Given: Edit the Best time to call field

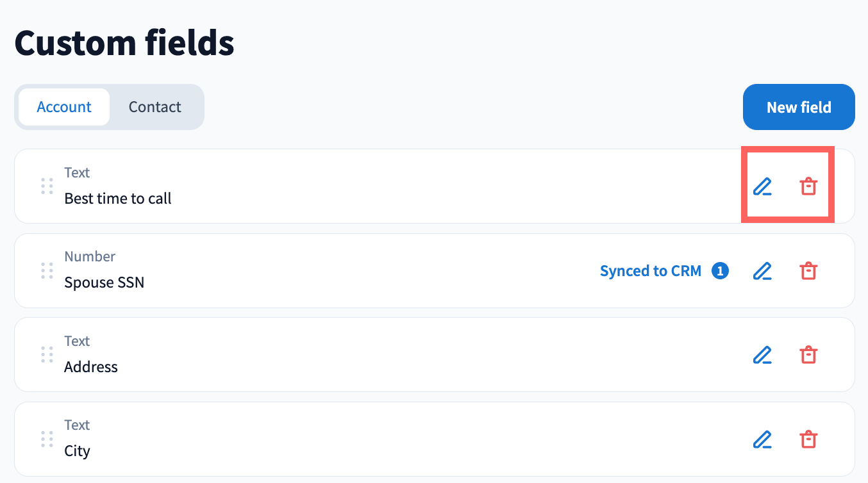Looking at the screenshot, I should (762, 186).
